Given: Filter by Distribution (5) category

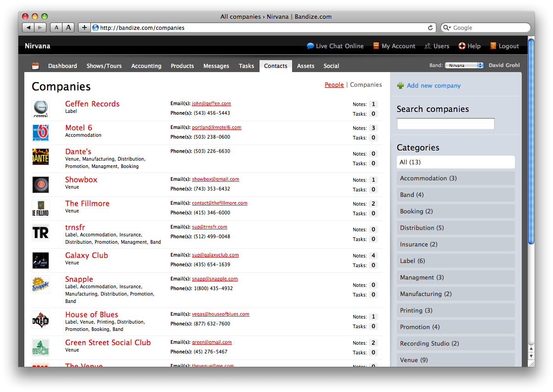Looking at the screenshot, I should click(456, 228).
